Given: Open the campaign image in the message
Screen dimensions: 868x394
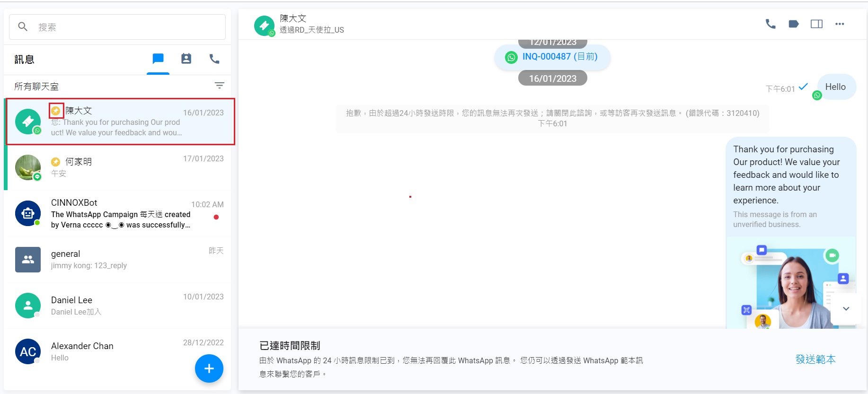Looking at the screenshot, I should [791, 282].
